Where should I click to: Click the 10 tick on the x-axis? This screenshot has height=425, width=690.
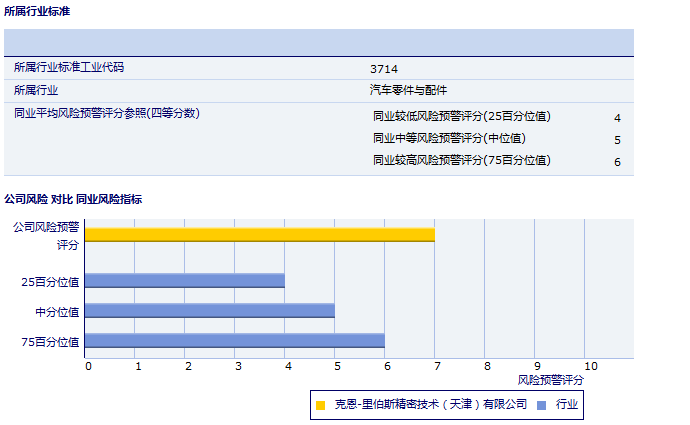pos(590,366)
